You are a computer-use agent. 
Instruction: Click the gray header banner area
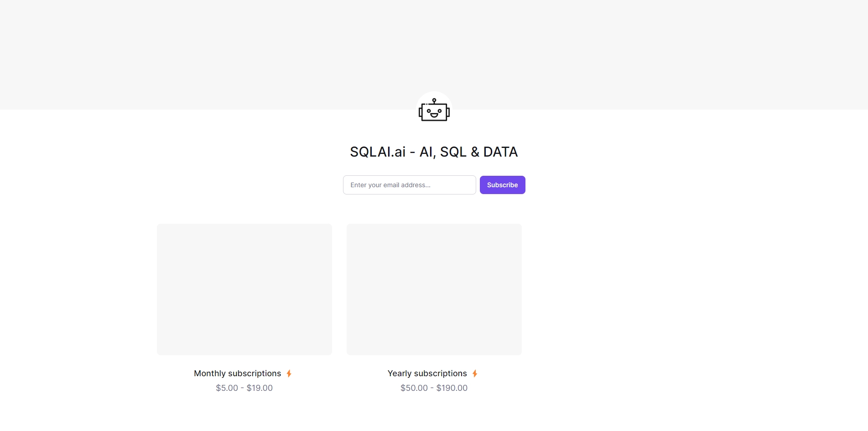434,46
